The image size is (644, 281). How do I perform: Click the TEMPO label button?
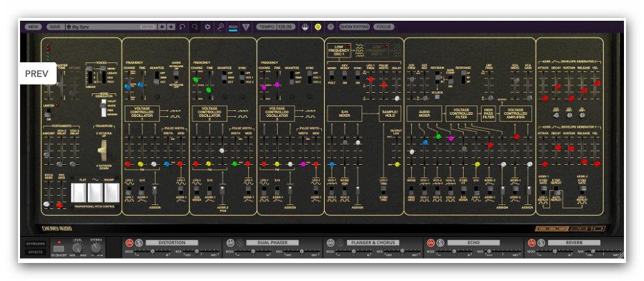266,27
